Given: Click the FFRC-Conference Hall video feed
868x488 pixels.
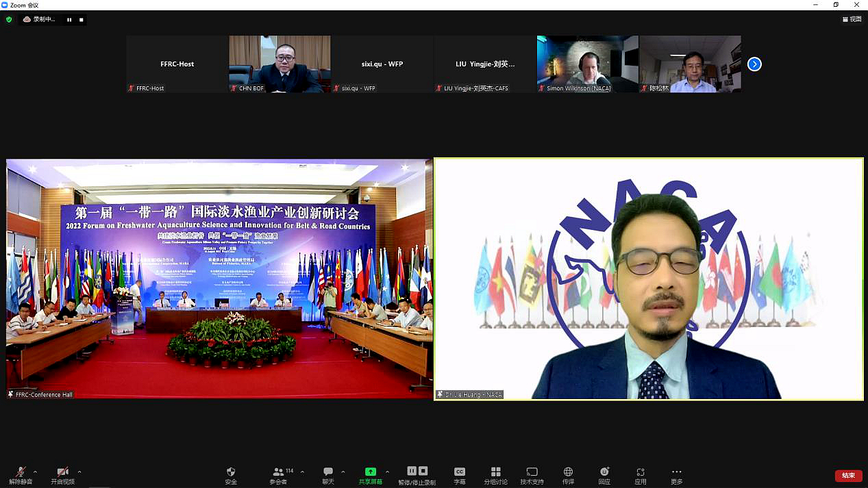Looking at the screenshot, I should 220,279.
